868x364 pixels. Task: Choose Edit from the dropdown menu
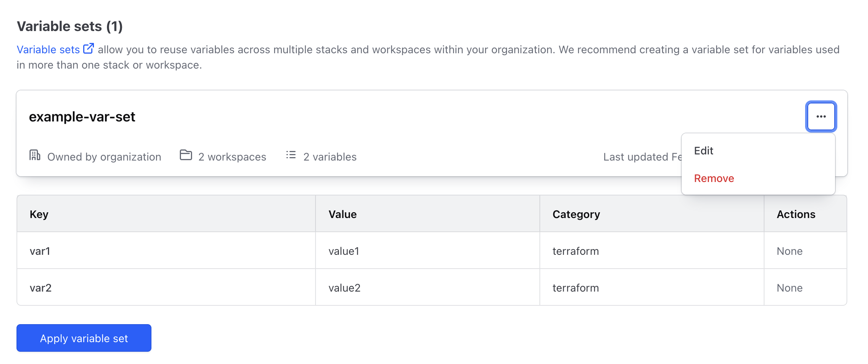(x=704, y=151)
